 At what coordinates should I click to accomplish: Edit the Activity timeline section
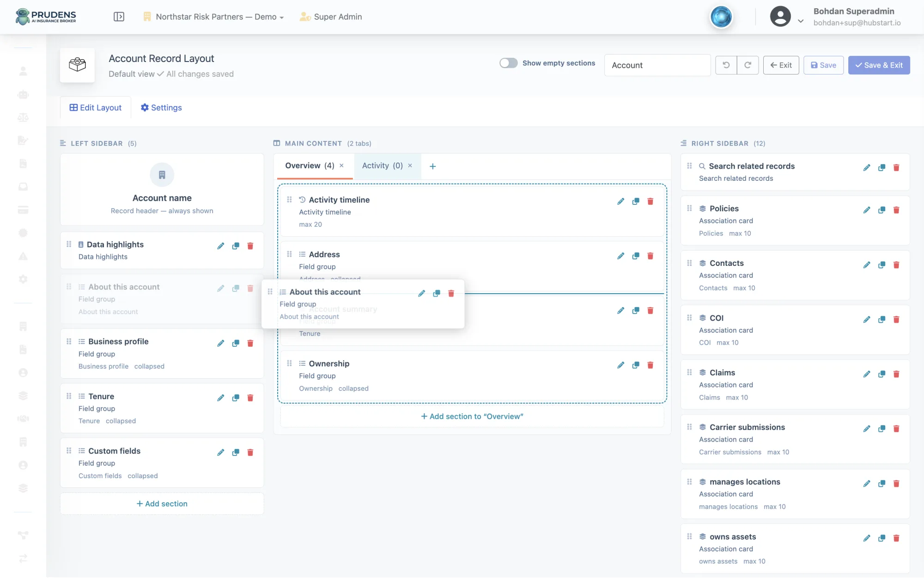(621, 201)
